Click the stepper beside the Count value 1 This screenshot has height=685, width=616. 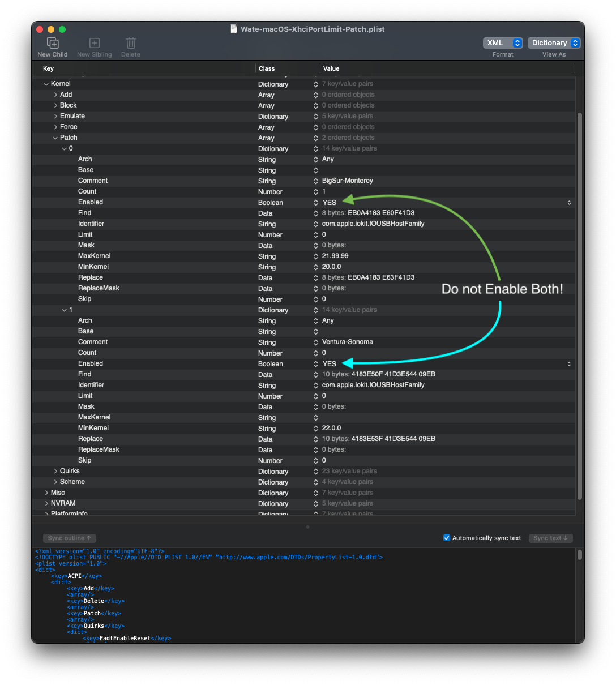(315, 191)
